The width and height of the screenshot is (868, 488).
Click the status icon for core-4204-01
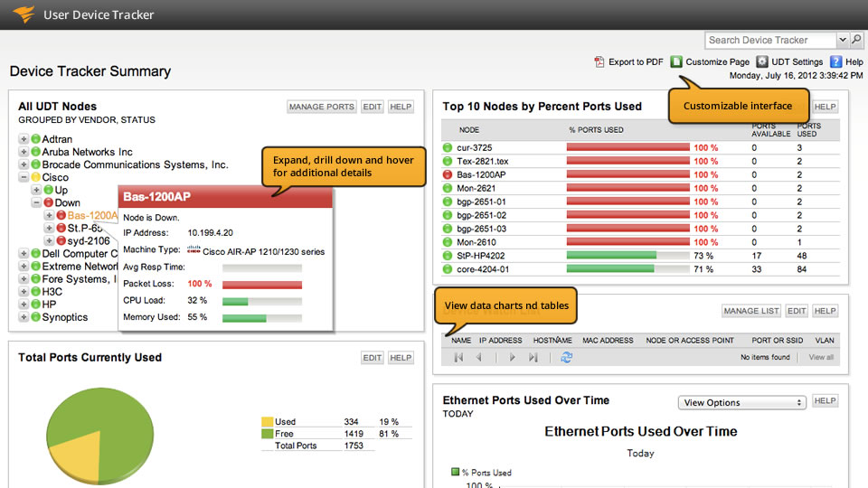448,269
